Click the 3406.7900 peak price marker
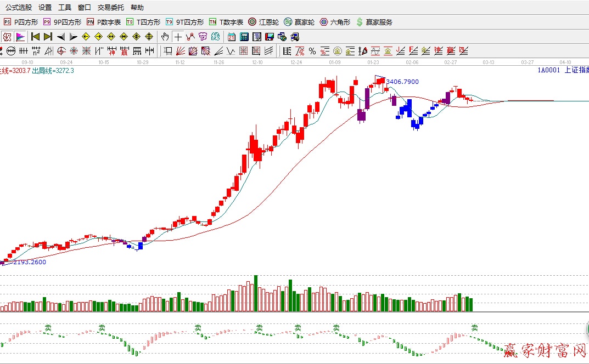Screen dimensions: 589x364 (402, 81)
